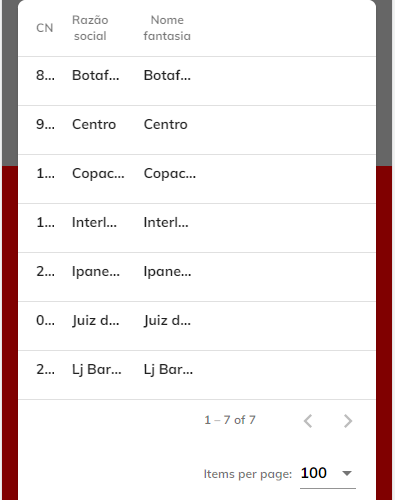This screenshot has height=500, width=395.
Task: Sort by the CN column header
Action: tap(45, 28)
